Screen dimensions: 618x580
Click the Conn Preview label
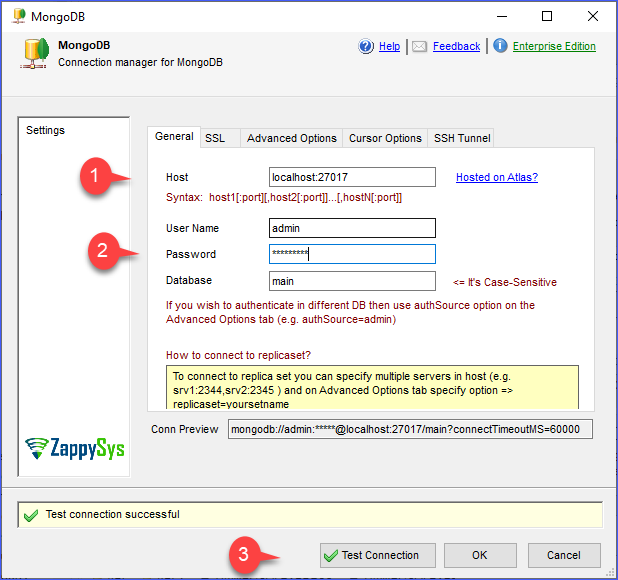click(x=184, y=429)
